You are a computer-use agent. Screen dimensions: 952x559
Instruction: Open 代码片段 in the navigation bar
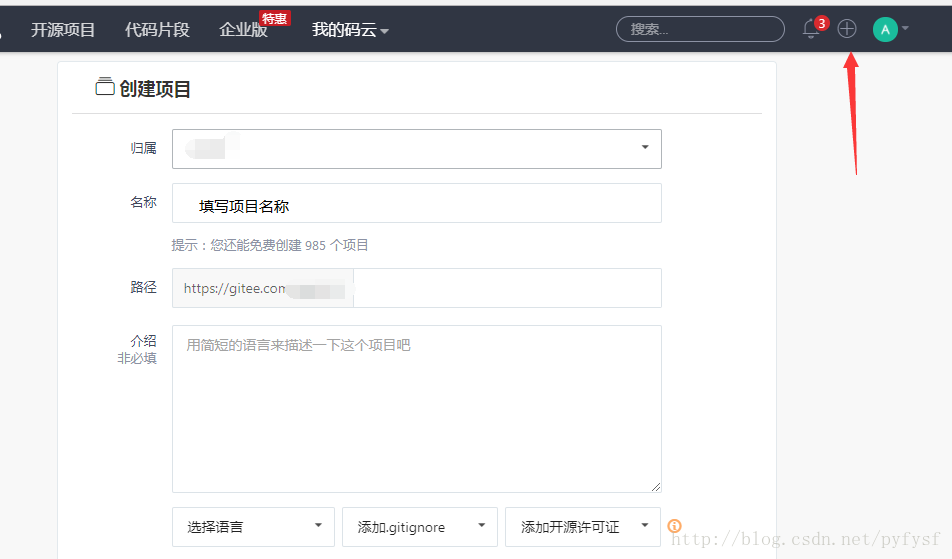click(157, 30)
